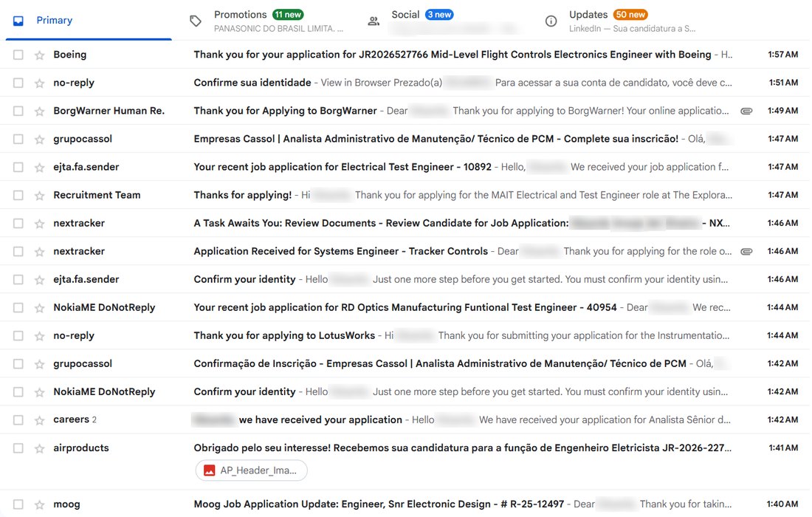Click the Social people icon
Viewport: 812px width, 517px height.
click(374, 21)
